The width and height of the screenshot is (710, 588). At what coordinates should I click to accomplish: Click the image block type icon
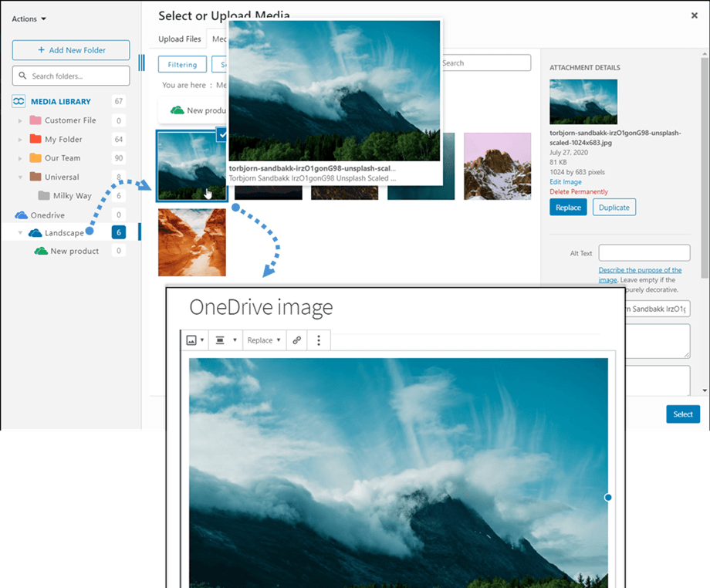192,340
